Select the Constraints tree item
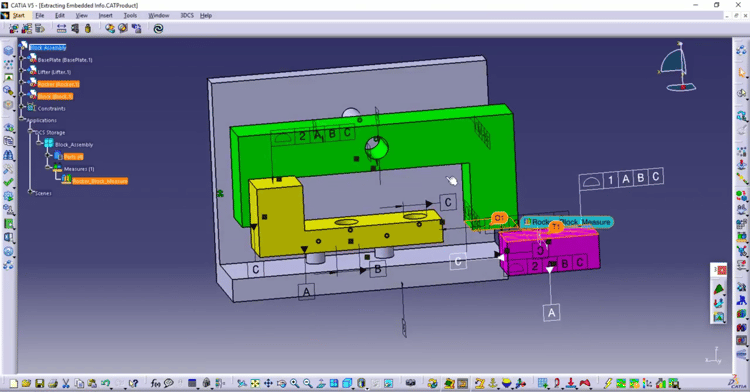 [52, 109]
